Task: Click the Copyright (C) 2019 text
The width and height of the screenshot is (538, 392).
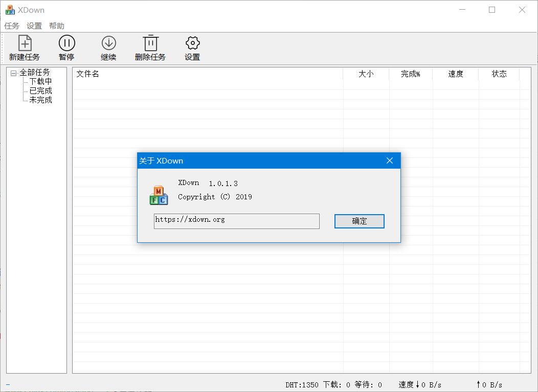Action: click(215, 197)
